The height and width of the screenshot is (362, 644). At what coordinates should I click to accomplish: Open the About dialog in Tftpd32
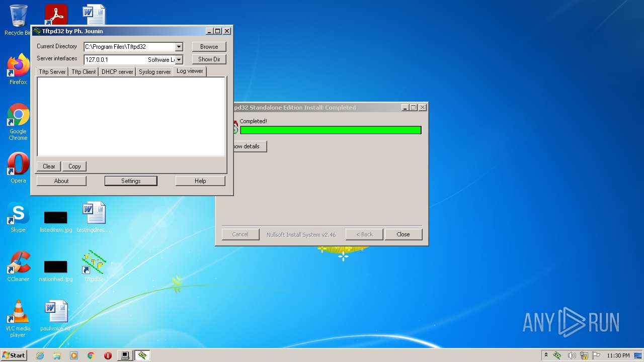click(x=61, y=181)
